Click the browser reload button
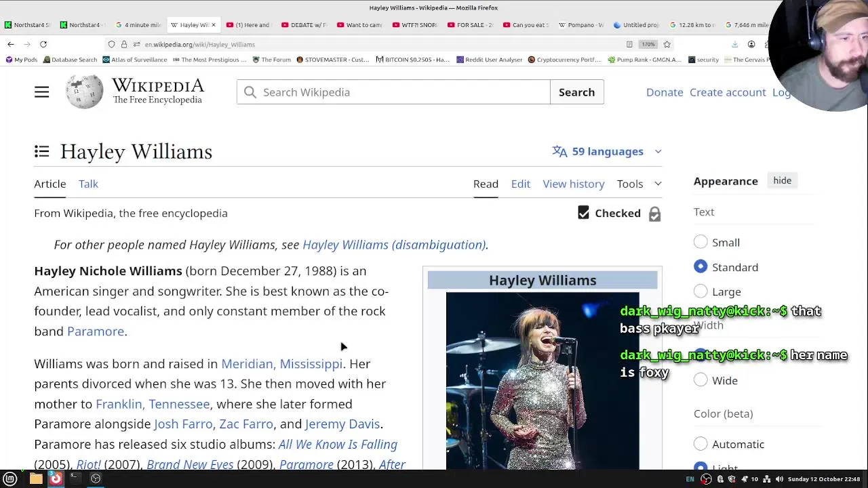868x488 pixels. (x=43, y=44)
